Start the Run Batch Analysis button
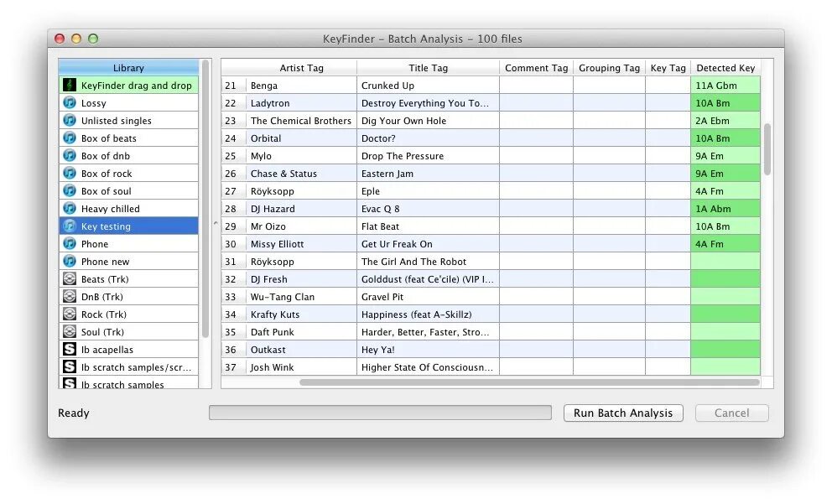This screenshot has height=504, width=832. click(x=623, y=413)
